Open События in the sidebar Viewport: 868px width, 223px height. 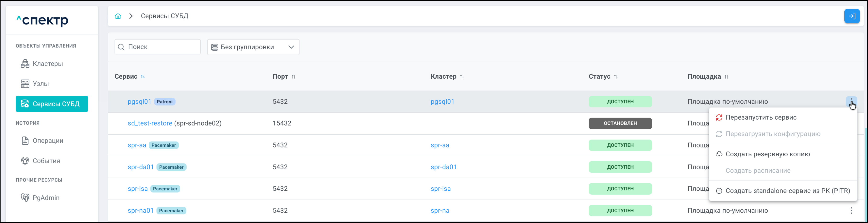[x=46, y=161]
